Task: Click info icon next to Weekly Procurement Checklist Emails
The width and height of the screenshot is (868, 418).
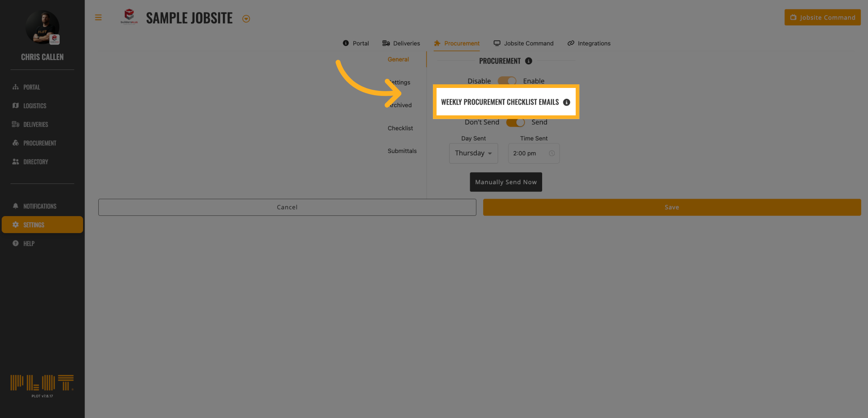Action: 566,102
